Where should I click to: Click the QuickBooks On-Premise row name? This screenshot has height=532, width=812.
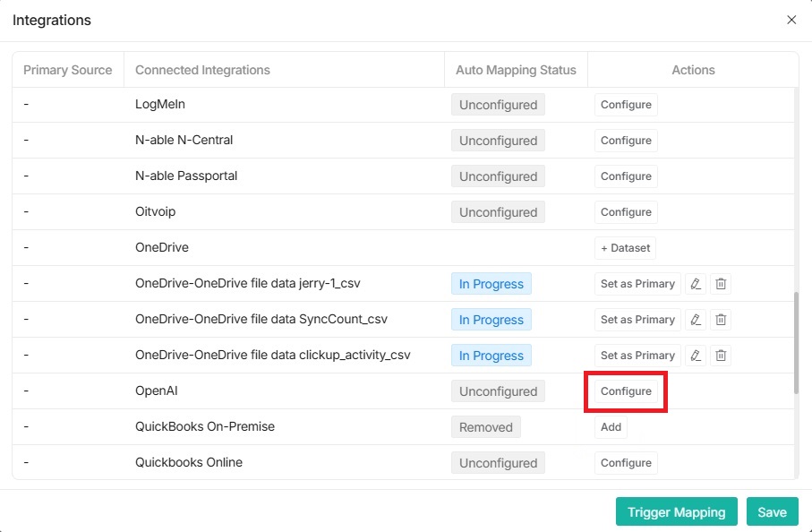pyautogui.click(x=204, y=426)
